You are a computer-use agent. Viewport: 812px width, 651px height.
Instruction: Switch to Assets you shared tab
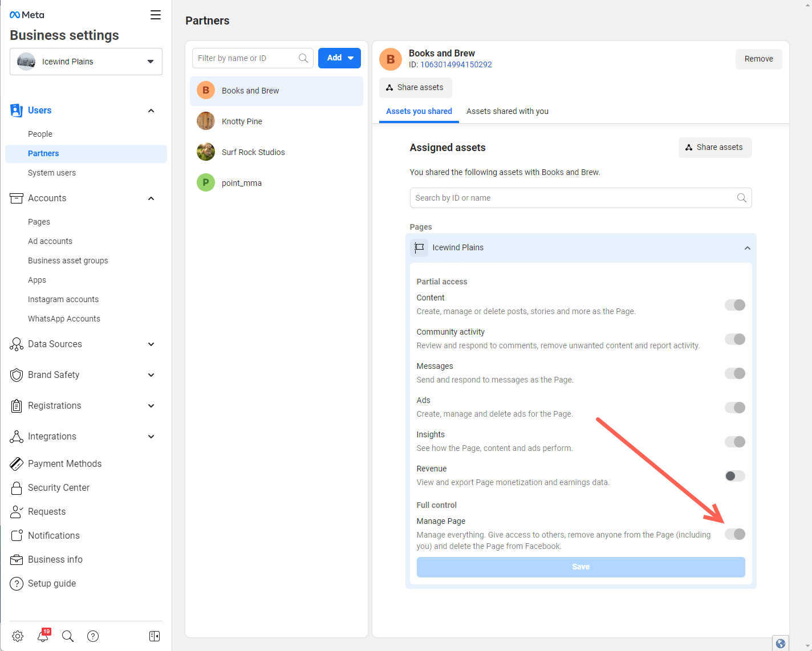[x=419, y=111]
